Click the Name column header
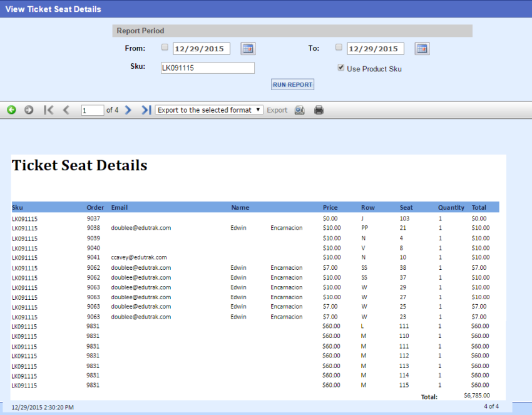The height and width of the screenshot is (415, 532). (x=240, y=207)
